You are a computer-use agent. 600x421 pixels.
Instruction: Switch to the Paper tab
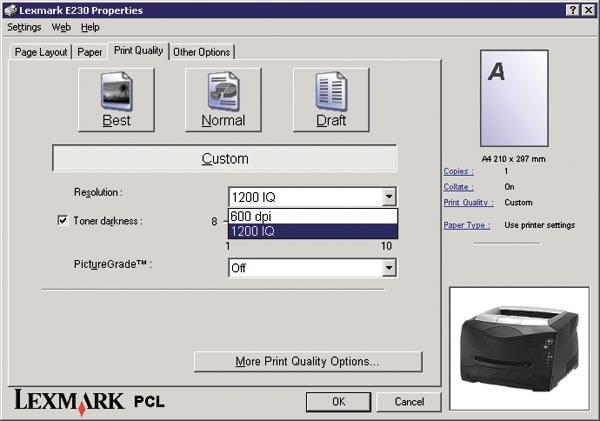(90, 52)
